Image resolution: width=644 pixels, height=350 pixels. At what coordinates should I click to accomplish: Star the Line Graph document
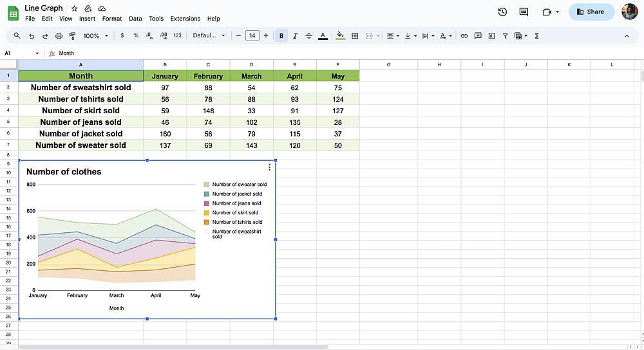coord(74,8)
